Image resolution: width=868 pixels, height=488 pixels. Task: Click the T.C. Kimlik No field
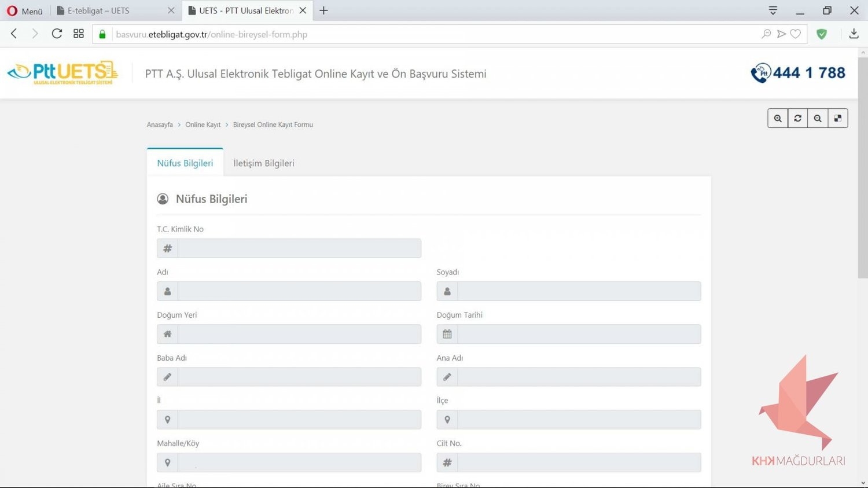pyautogui.click(x=299, y=248)
